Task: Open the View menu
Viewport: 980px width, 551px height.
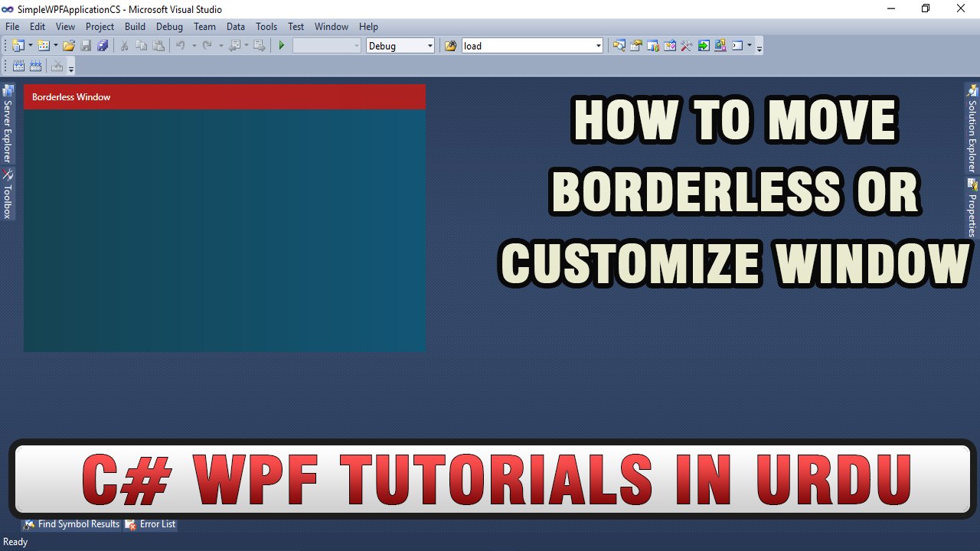Action: (65, 26)
